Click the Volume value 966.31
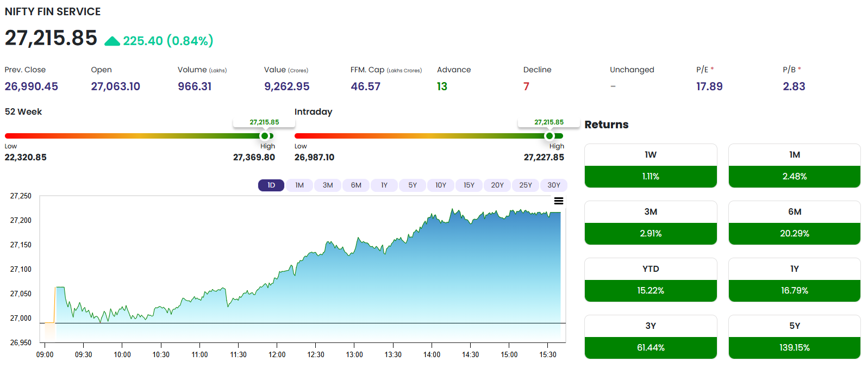868x368 pixels. [x=195, y=86]
